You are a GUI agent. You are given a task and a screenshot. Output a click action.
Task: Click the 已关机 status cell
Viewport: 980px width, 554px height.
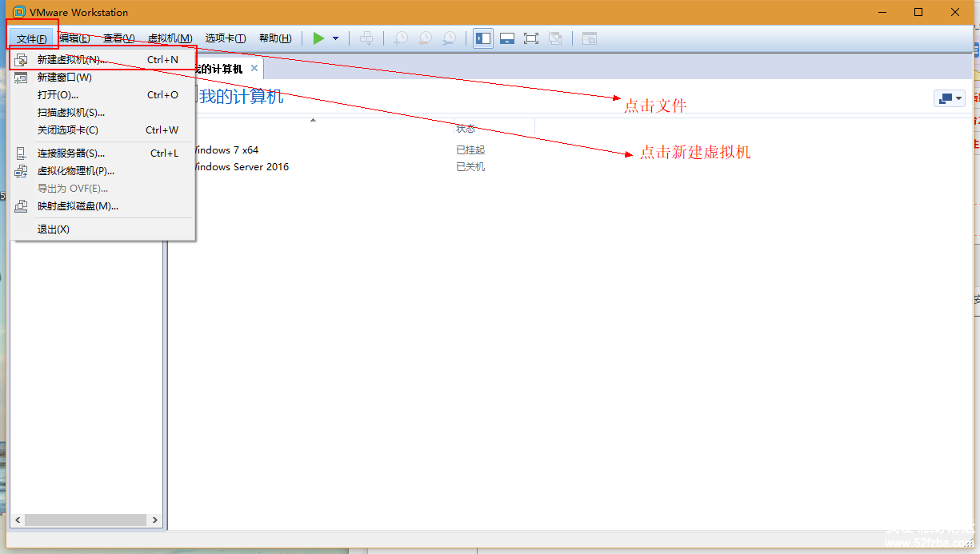(470, 167)
